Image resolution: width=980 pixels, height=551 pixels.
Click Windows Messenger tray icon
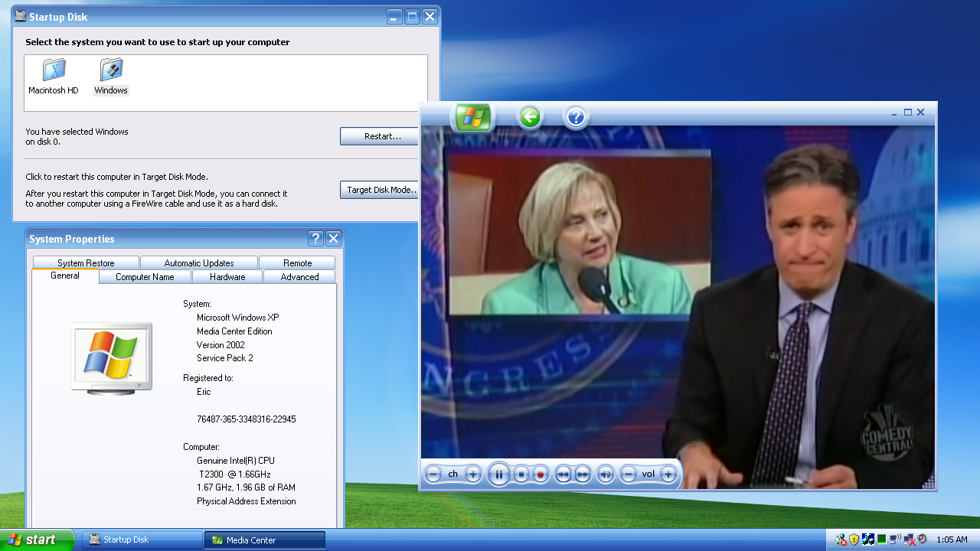coord(841,540)
